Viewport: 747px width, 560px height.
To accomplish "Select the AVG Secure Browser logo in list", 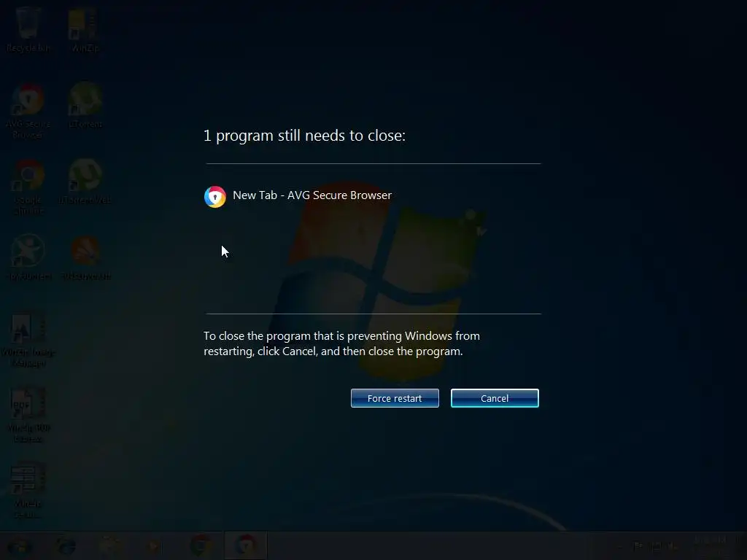I will pos(215,196).
